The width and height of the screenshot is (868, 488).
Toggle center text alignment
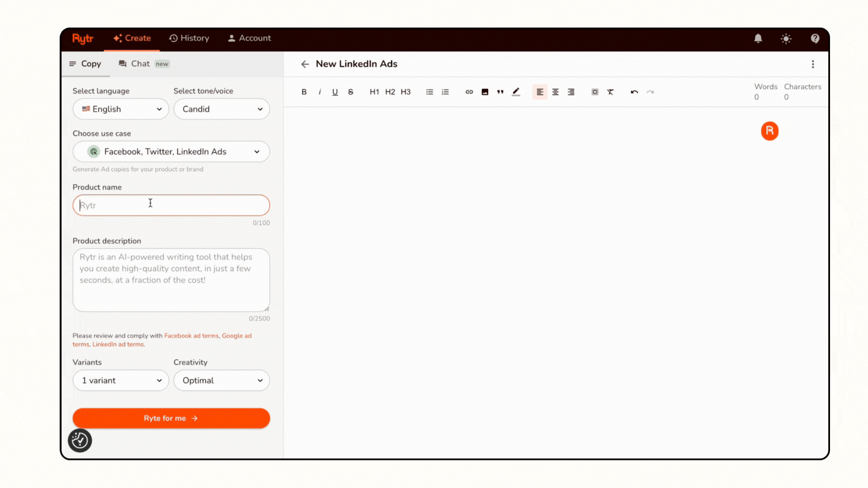point(555,92)
